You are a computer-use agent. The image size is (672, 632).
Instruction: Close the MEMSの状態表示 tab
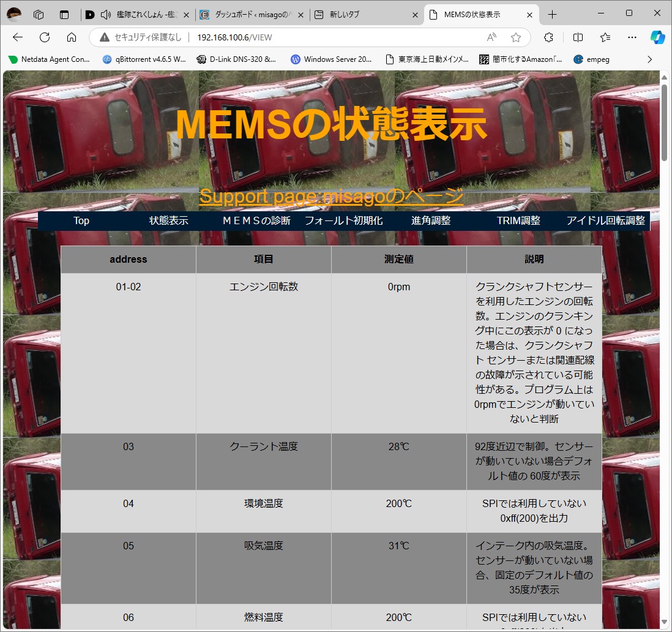(530, 15)
